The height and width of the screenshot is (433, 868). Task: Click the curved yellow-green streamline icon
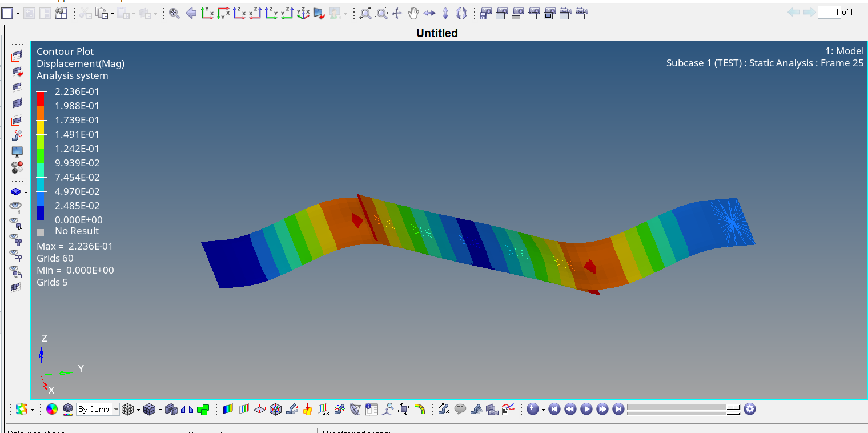pos(420,409)
